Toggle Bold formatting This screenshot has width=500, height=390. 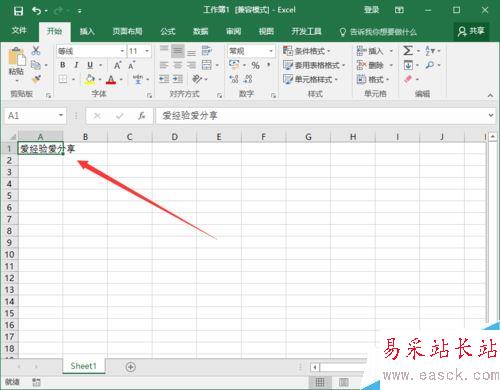(63, 65)
